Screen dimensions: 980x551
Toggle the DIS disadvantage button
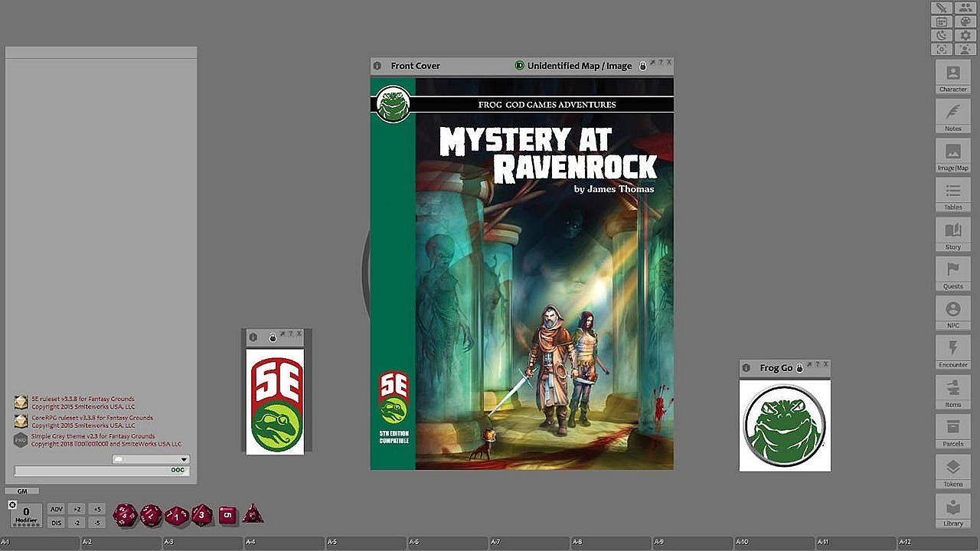coord(56,523)
